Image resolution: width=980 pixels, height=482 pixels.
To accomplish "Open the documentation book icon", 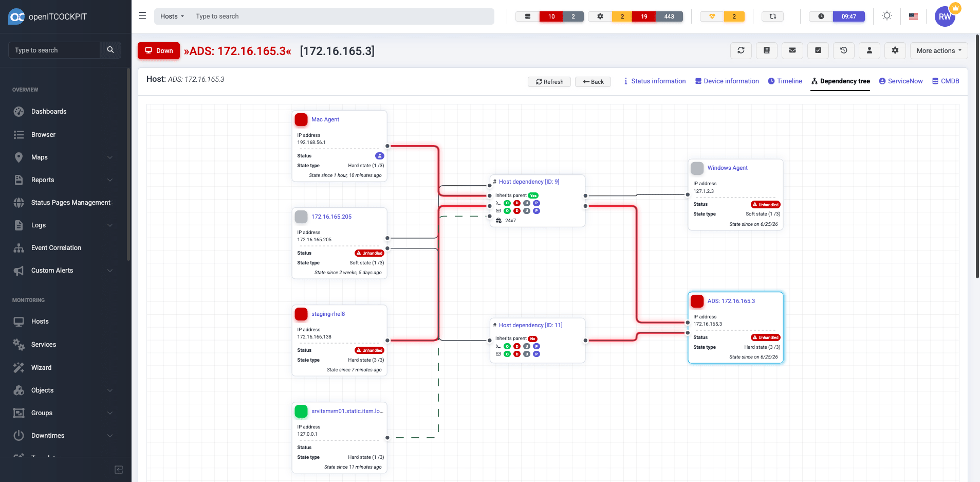I will click(x=766, y=50).
